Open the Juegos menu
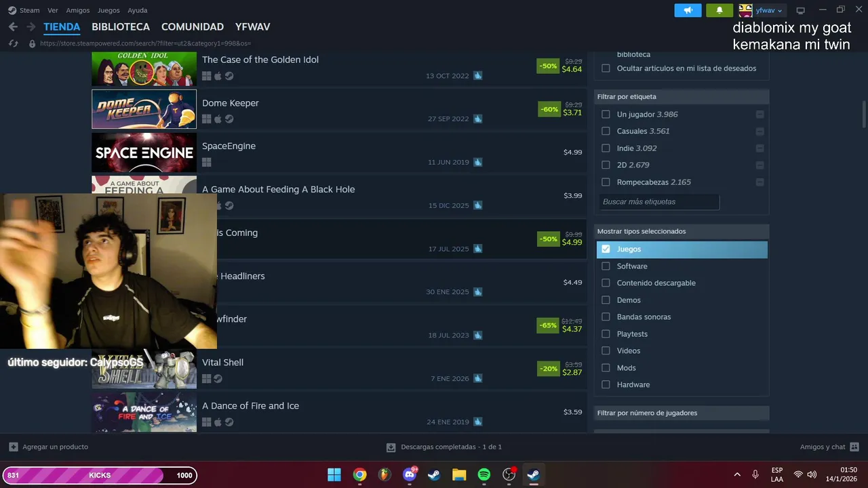 click(108, 10)
